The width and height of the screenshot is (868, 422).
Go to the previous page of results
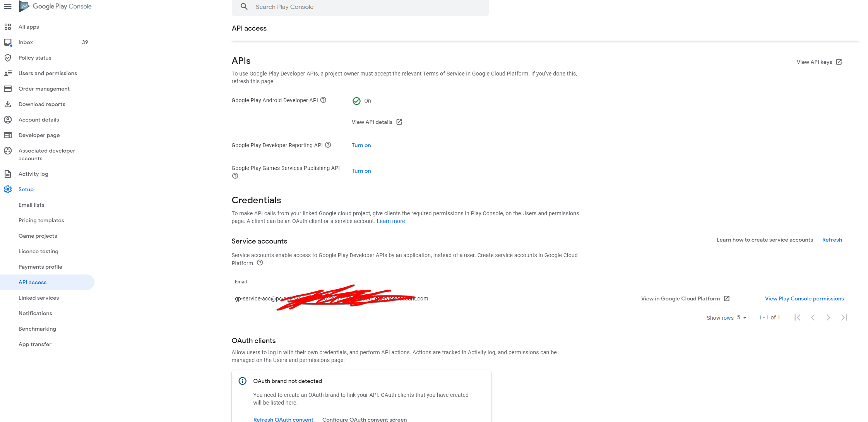(x=813, y=317)
